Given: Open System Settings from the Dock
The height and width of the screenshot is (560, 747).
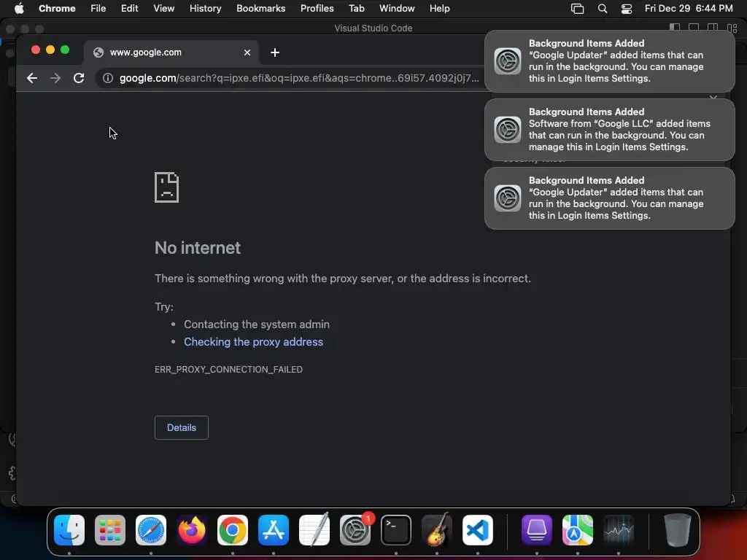Looking at the screenshot, I should [355, 530].
